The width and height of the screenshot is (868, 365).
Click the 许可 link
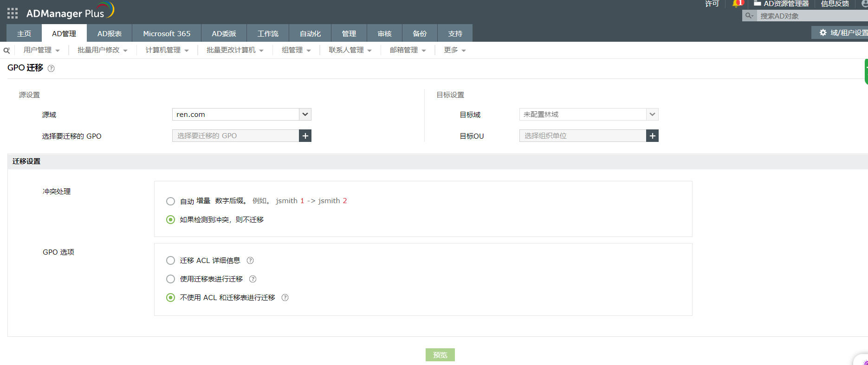(x=712, y=4)
